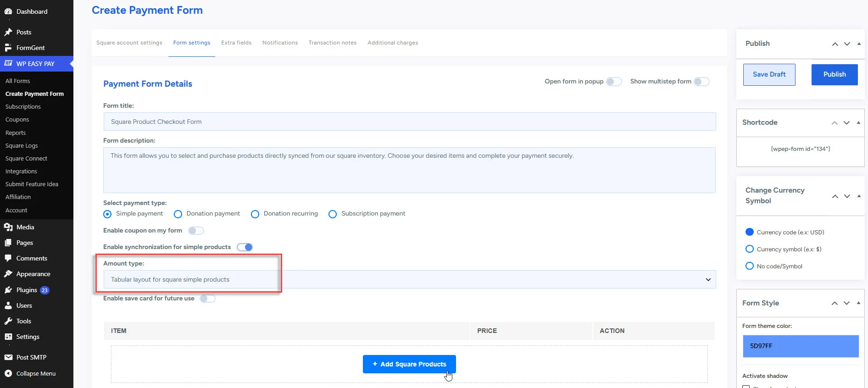Select Donation recurring radio button
The image size is (868, 388).
tap(255, 214)
